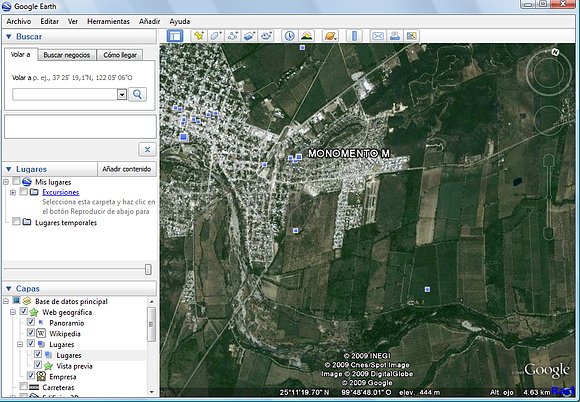580x402 pixels.
Task: Check the Excursiones folder checkbox
Action: (x=24, y=192)
